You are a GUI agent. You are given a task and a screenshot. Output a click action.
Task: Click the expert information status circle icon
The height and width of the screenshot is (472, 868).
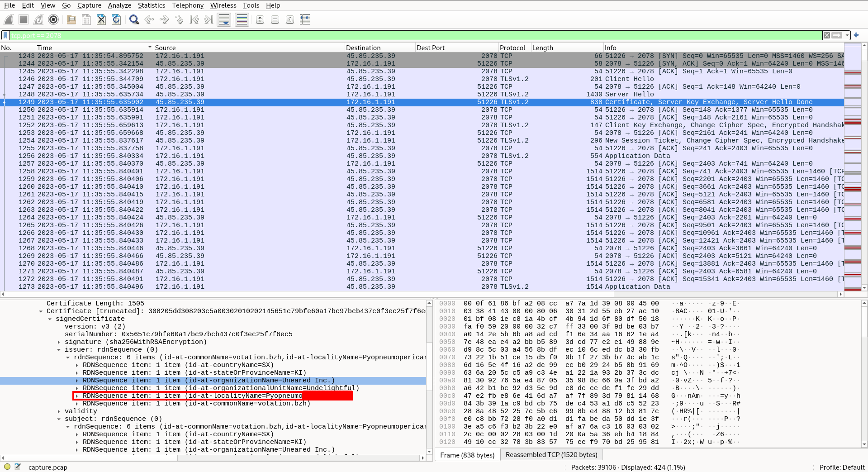(x=7, y=467)
